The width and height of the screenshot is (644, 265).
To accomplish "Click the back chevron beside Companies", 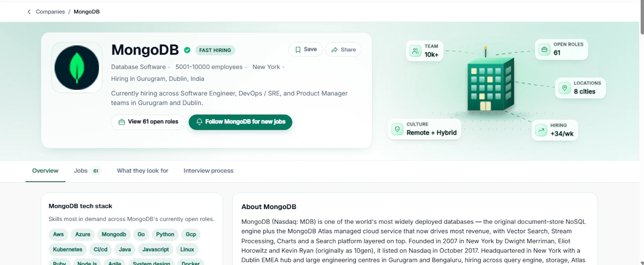I will pyautogui.click(x=29, y=12).
